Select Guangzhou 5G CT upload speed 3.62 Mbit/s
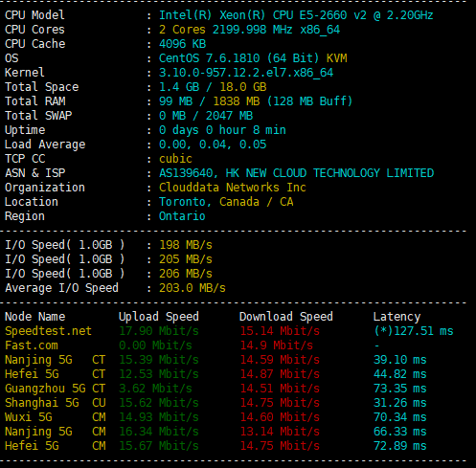This screenshot has height=468, width=476. (155, 389)
